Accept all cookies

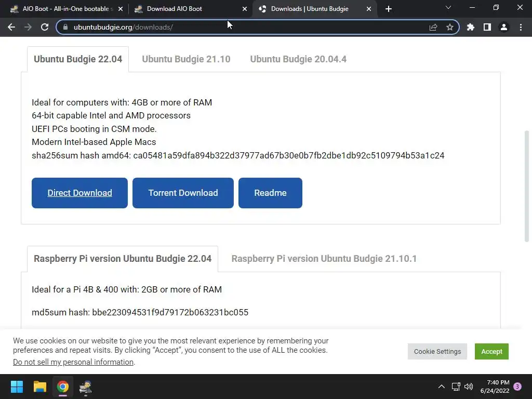[491, 352]
